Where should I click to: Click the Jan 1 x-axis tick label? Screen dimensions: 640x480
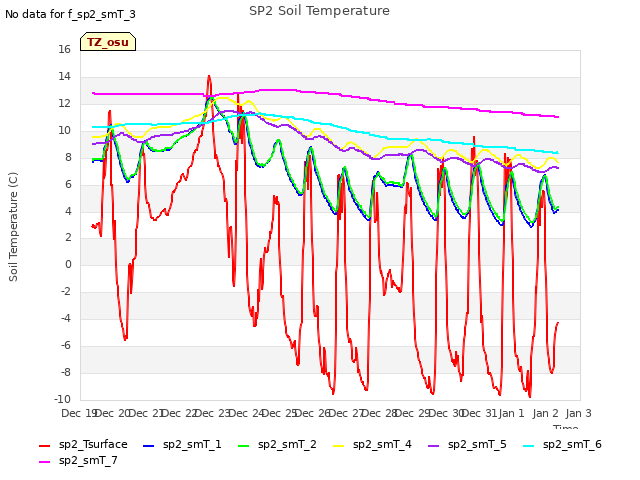[x=511, y=413]
